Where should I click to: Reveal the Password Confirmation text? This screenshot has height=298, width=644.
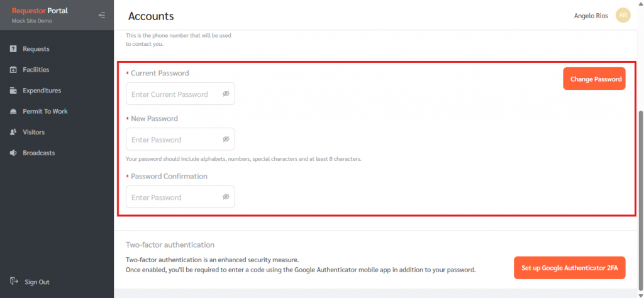(226, 197)
